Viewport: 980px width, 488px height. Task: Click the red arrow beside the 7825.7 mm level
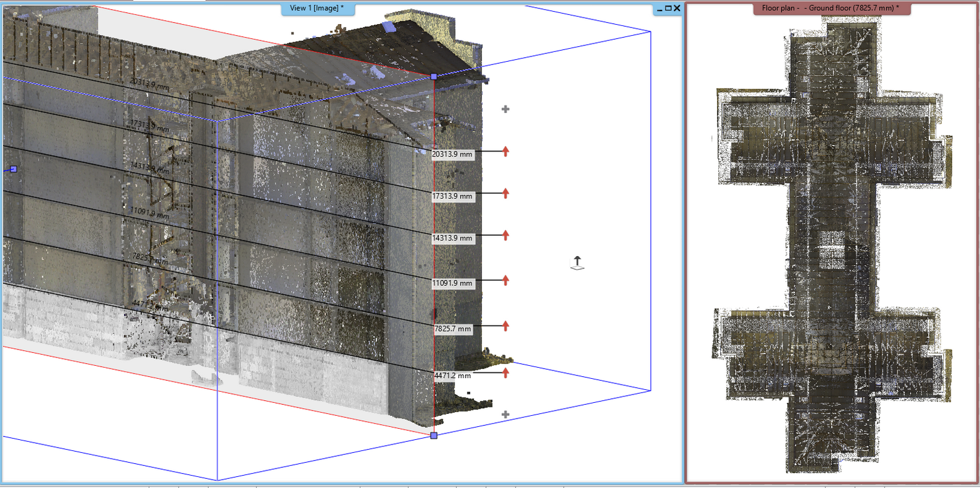tap(505, 326)
